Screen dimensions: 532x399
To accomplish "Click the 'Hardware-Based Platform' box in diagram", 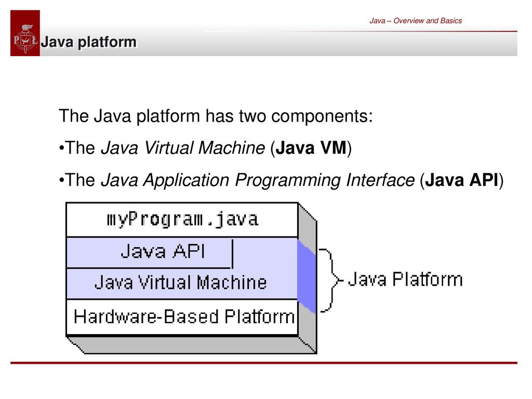I will (x=182, y=317).
